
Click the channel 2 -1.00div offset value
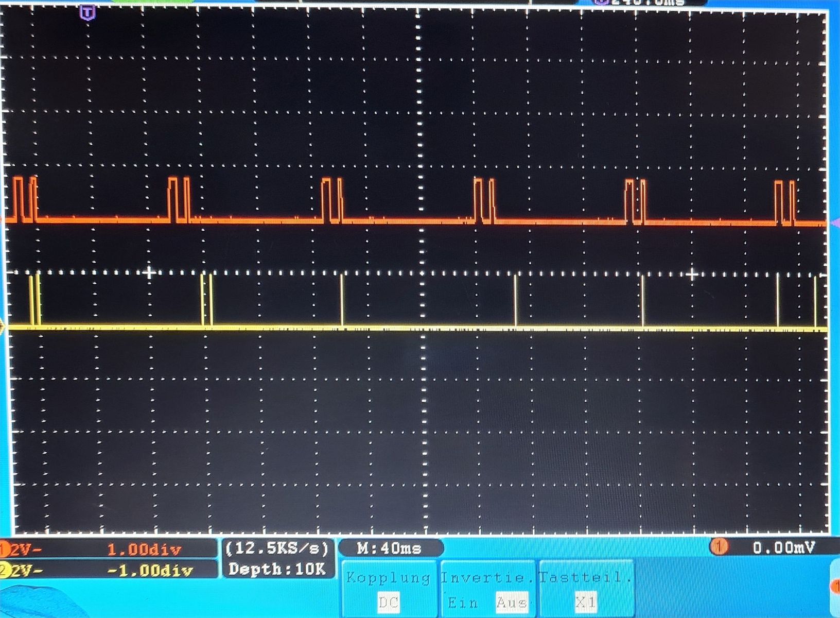(x=150, y=571)
